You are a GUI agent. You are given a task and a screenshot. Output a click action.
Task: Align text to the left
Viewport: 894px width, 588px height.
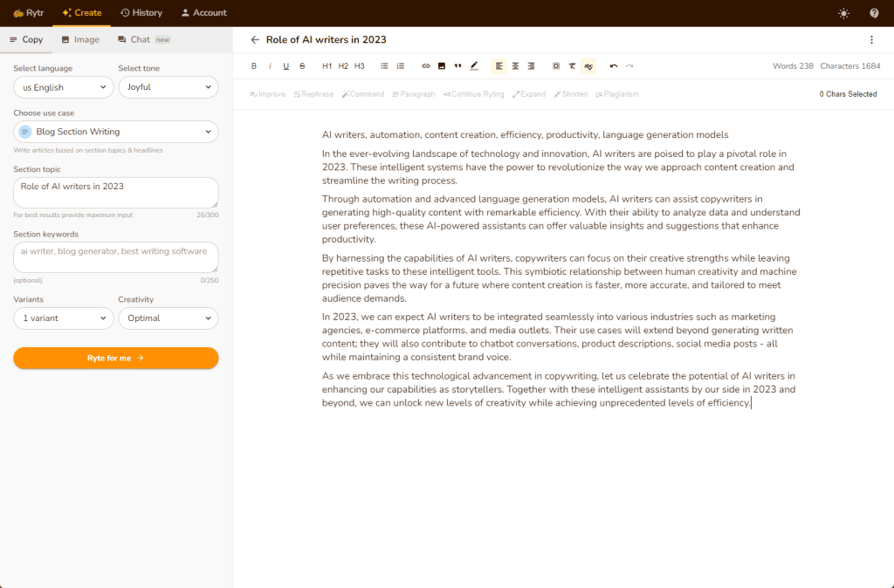499,66
